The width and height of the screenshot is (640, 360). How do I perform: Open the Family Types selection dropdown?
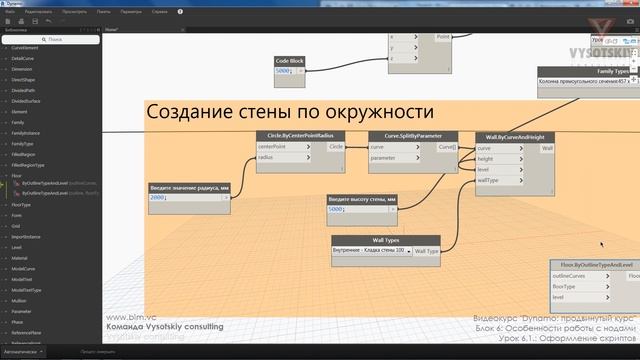point(589,82)
